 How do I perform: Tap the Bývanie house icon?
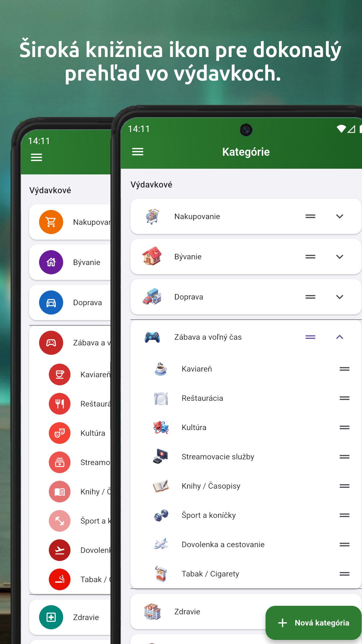(x=152, y=256)
